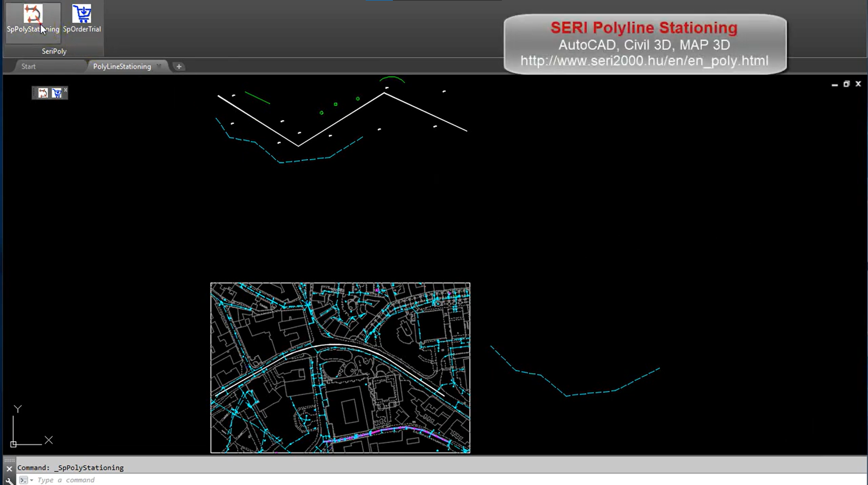Click the command prompt icon
The width and height of the screenshot is (868, 485).
[x=24, y=480]
